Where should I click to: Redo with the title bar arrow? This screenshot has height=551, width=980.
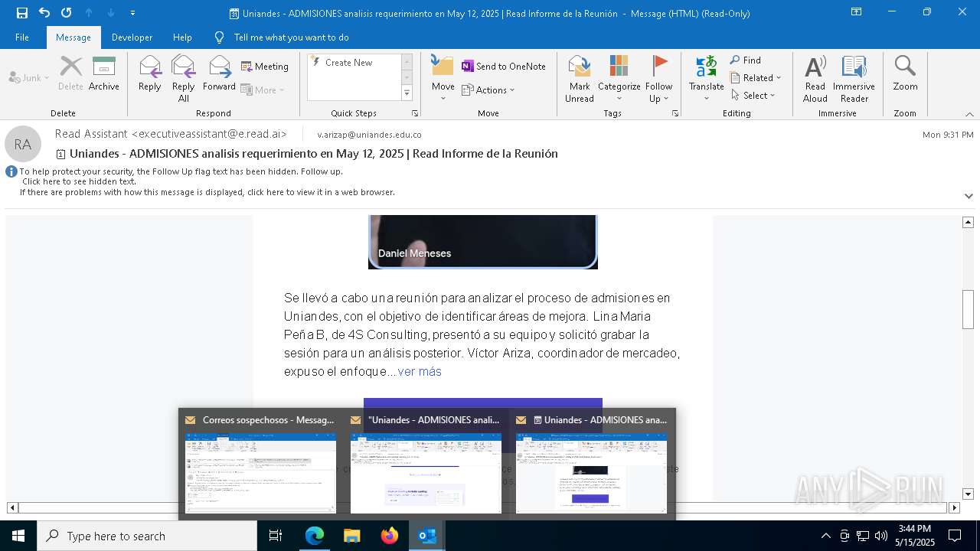point(67,13)
